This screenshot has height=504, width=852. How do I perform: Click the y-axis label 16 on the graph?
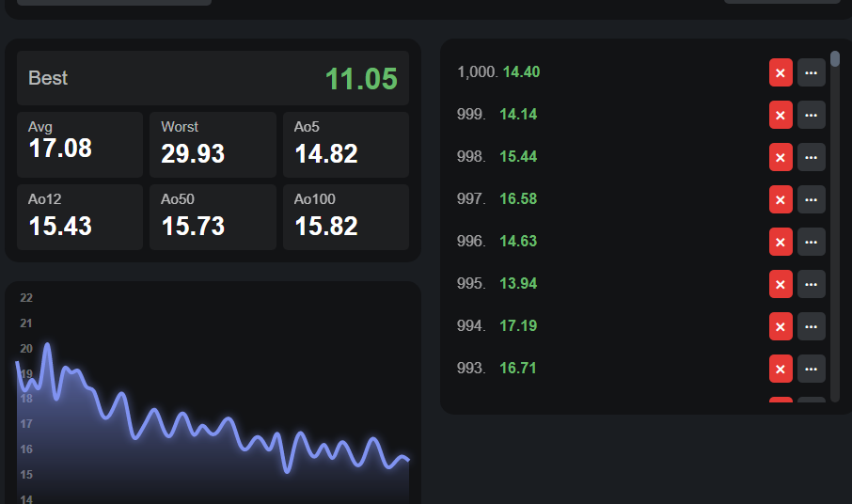click(26, 449)
